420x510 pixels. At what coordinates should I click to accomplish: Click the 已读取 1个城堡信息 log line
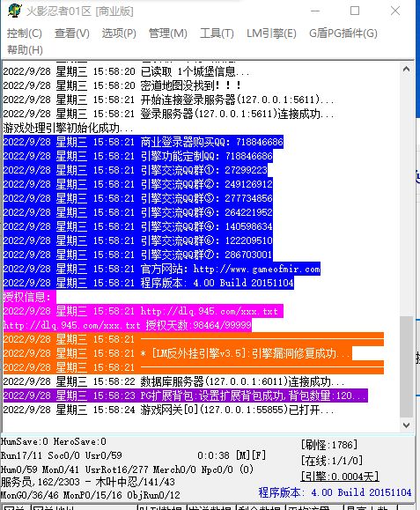(126, 71)
